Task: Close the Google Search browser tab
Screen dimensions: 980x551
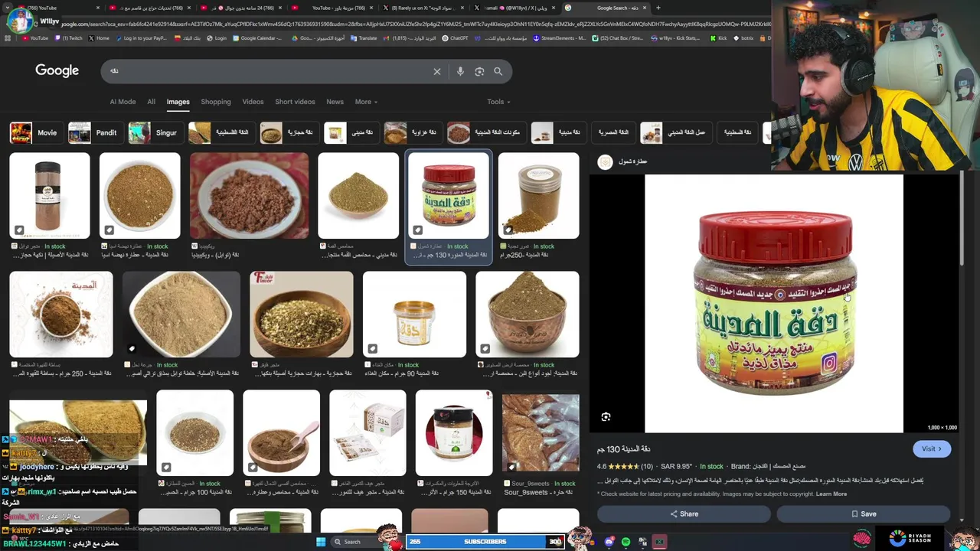Action: tap(645, 8)
